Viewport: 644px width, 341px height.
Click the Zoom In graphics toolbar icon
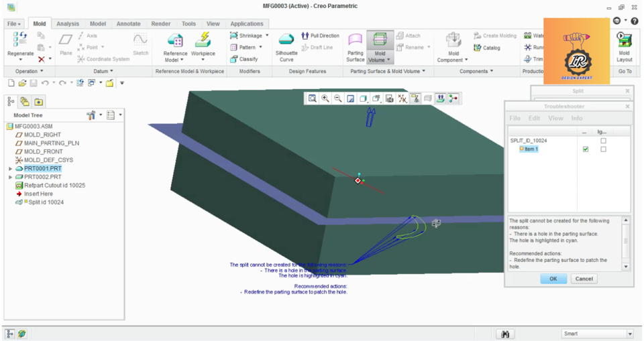[325, 98]
